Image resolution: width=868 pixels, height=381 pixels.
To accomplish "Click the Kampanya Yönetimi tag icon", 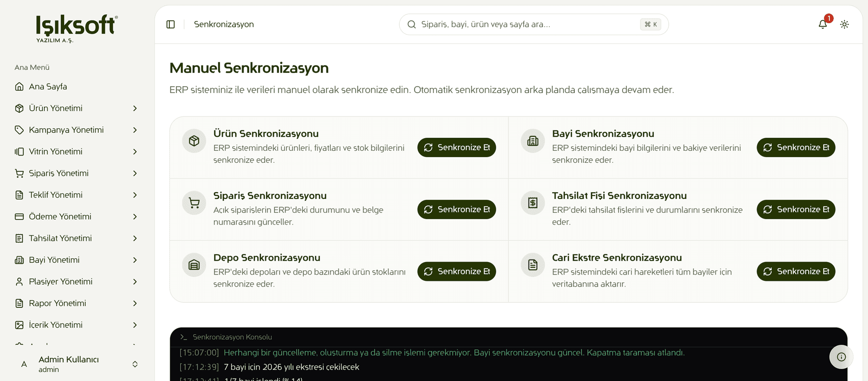I will coord(19,130).
